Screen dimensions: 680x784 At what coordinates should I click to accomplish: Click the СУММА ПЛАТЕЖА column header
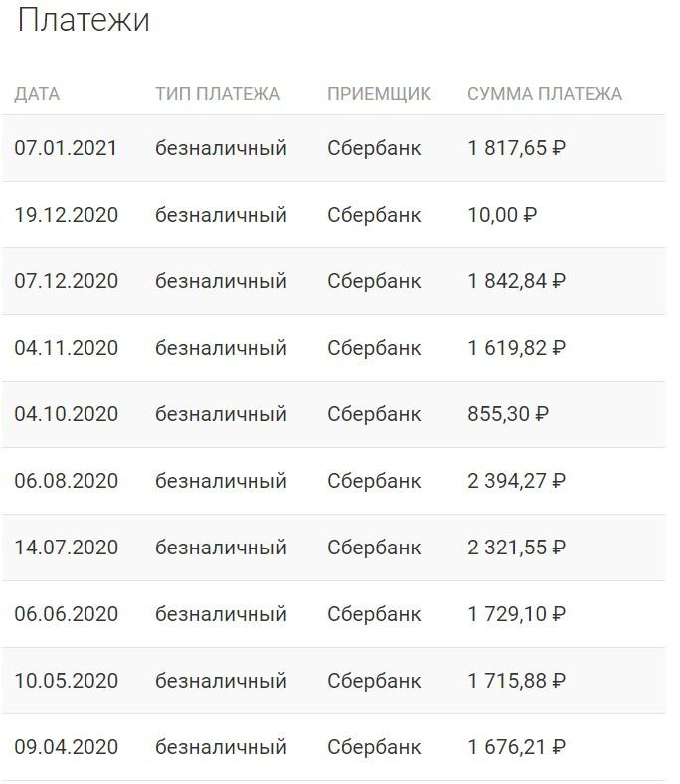[545, 94]
